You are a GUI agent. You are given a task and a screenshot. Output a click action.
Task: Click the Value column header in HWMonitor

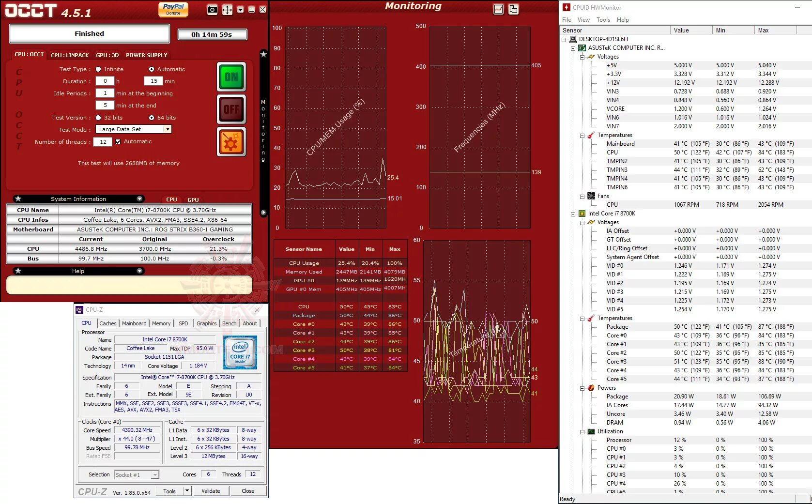coord(691,30)
